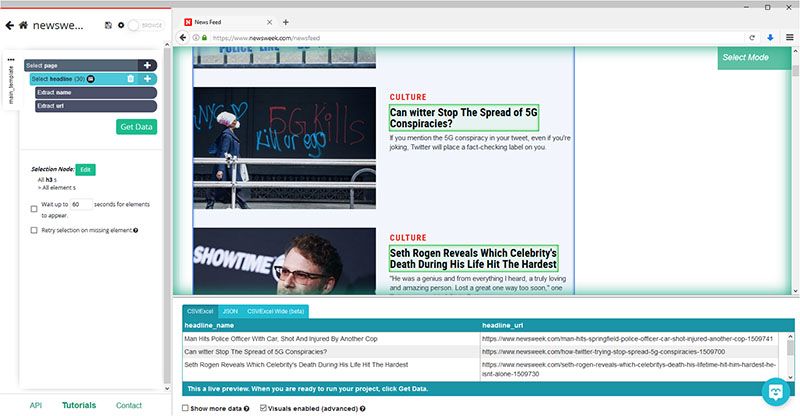Open a new browser tab with plus
This screenshot has height=416, width=800.
pyautogui.click(x=286, y=22)
